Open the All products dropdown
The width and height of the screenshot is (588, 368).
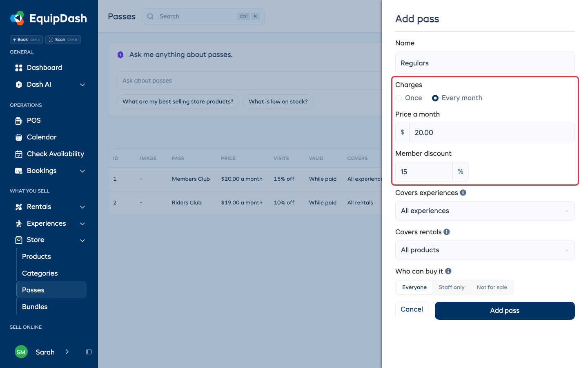pos(485,250)
